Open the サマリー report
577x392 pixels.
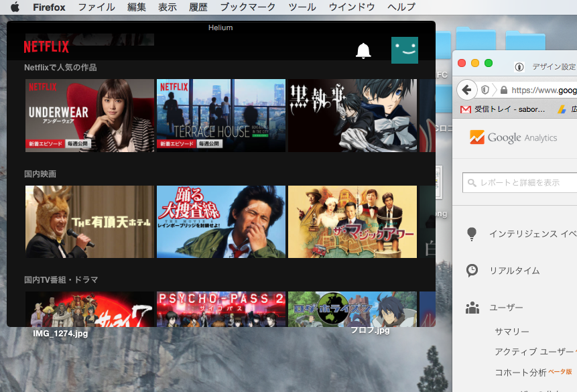(512, 332)
